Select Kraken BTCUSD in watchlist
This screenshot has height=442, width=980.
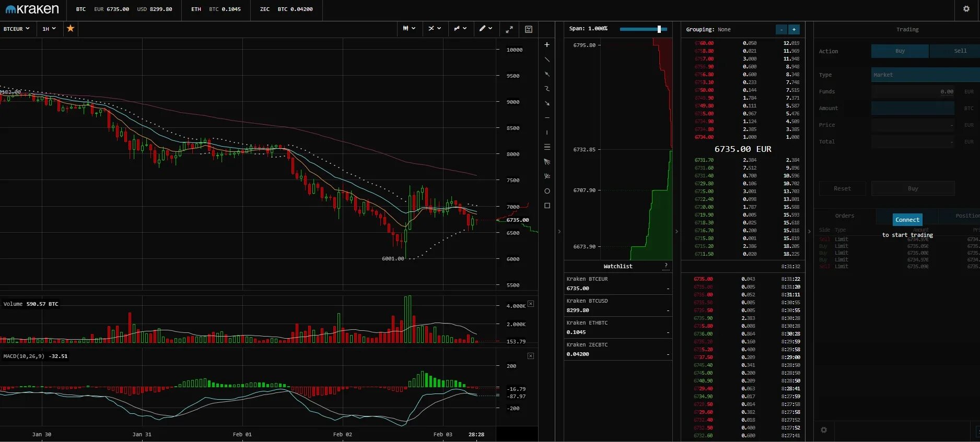click(618, 305)
